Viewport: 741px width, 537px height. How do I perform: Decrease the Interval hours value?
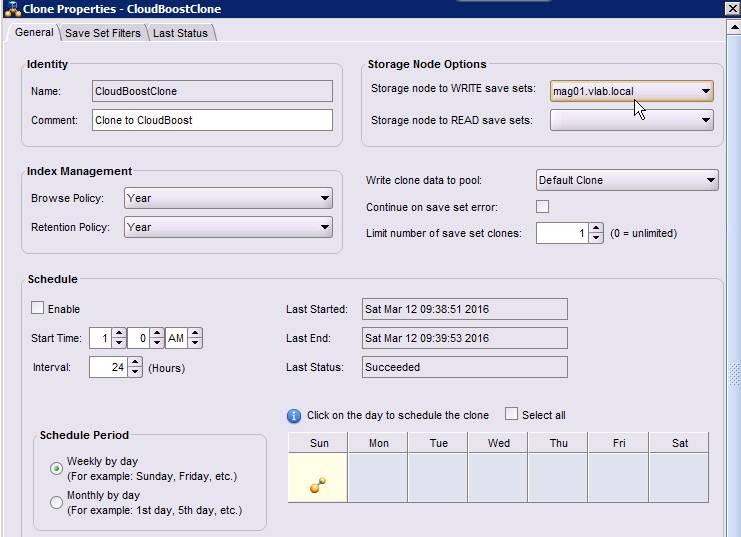135,372
